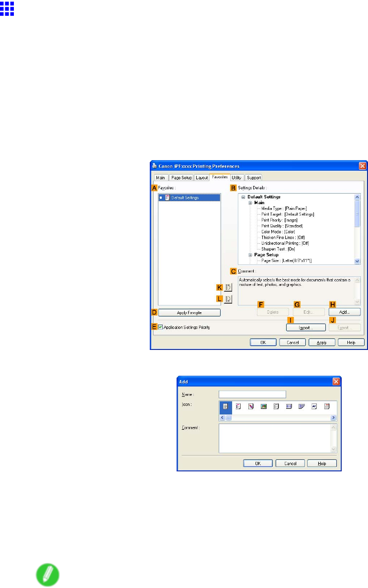The height and width of the screenshot is (588, 368).
Task: Select the 'Print Priority : [Image]' row
Action: [x=280, y=220]
